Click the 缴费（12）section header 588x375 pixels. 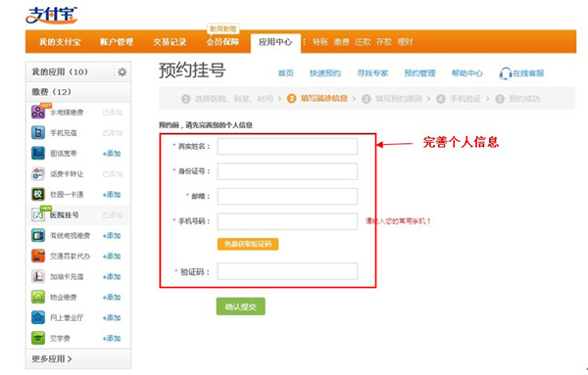click(51, 92)
